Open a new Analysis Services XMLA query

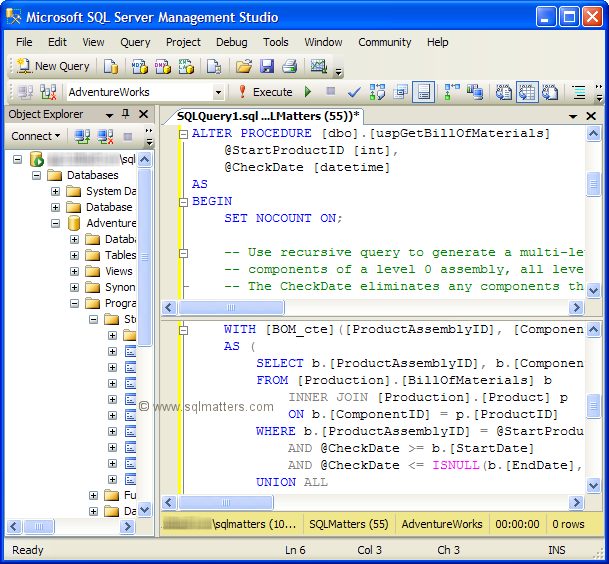pyautogui.click(x=186, y=66)
